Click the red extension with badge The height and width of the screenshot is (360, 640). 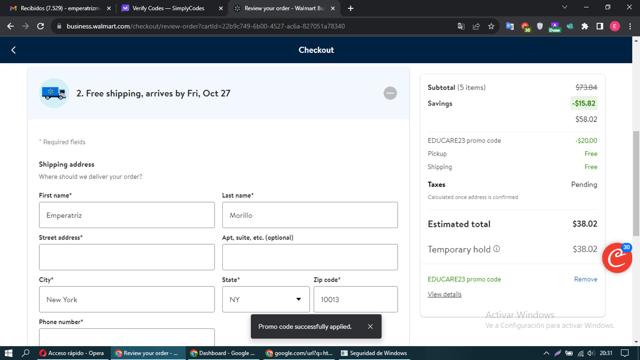pos(525,27)
